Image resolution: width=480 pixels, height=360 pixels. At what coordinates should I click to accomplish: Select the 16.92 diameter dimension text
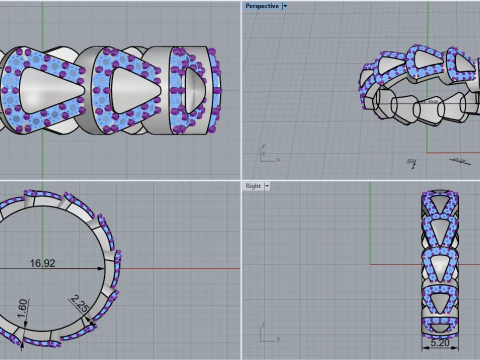point(43,263)
